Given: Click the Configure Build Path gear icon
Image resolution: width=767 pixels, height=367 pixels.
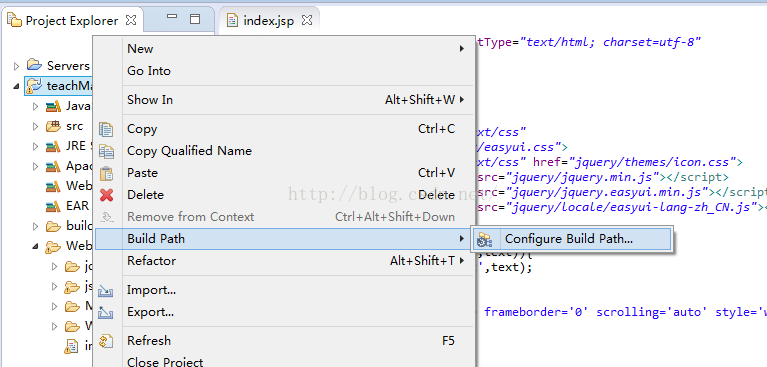Looking at the screenshot, I should tap(484, 239).
